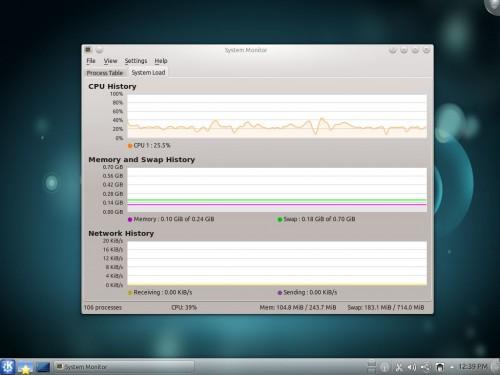Click "Mem: 104.8 MiB / 243.7 MiB" status entry
The width and height of the screenshot is (500, 375).
click(x=298, y=307)
